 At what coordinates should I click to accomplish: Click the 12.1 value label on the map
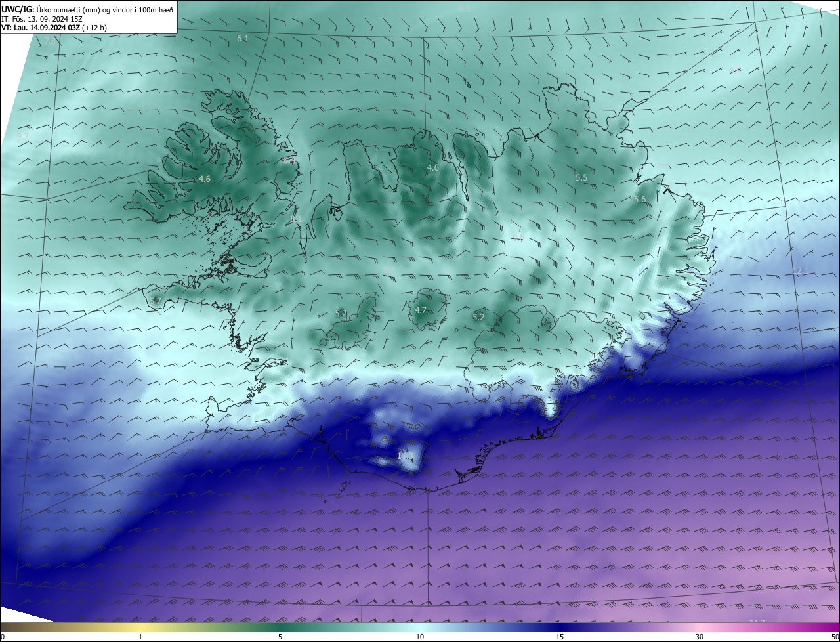(801, 270)
